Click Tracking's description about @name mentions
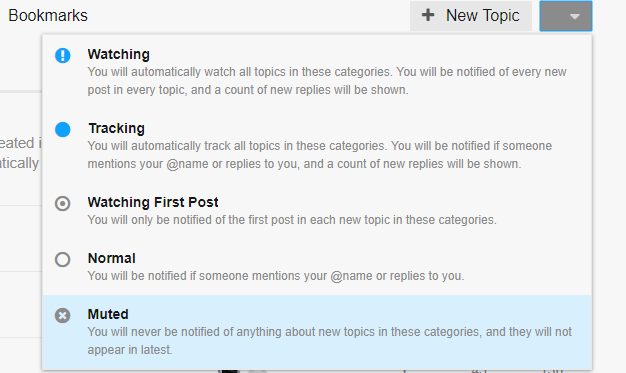Viewport: 626px width, 373px height. 319,155
